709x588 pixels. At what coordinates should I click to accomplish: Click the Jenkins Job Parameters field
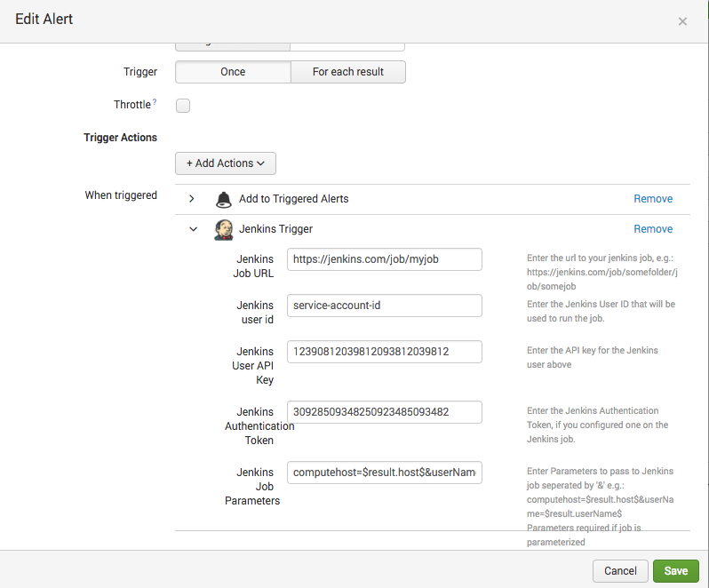tap(384, 473)
